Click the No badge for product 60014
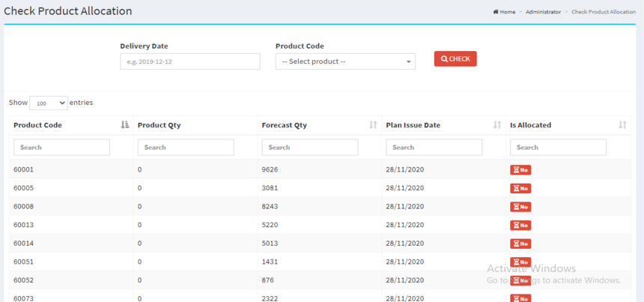The image size is (644, 302). pyautogui.click(x=520, y=244)
